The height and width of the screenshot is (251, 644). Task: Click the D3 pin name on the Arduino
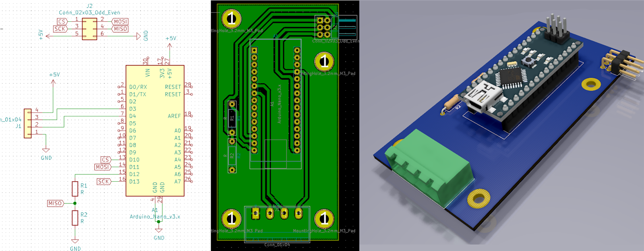click(x=133, y=109)
